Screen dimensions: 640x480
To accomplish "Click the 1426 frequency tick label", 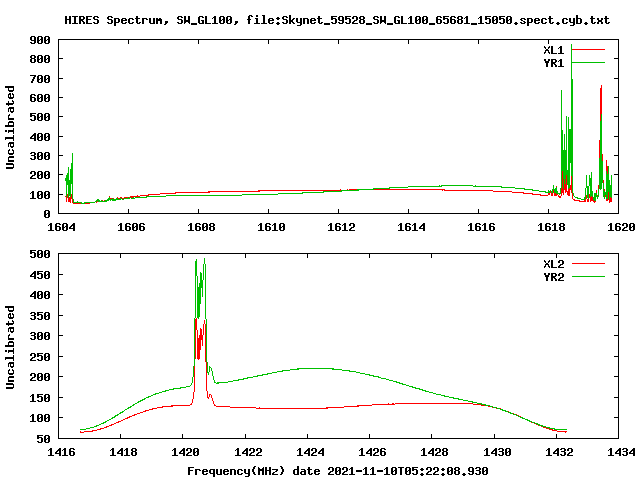I will coord(372,452).
